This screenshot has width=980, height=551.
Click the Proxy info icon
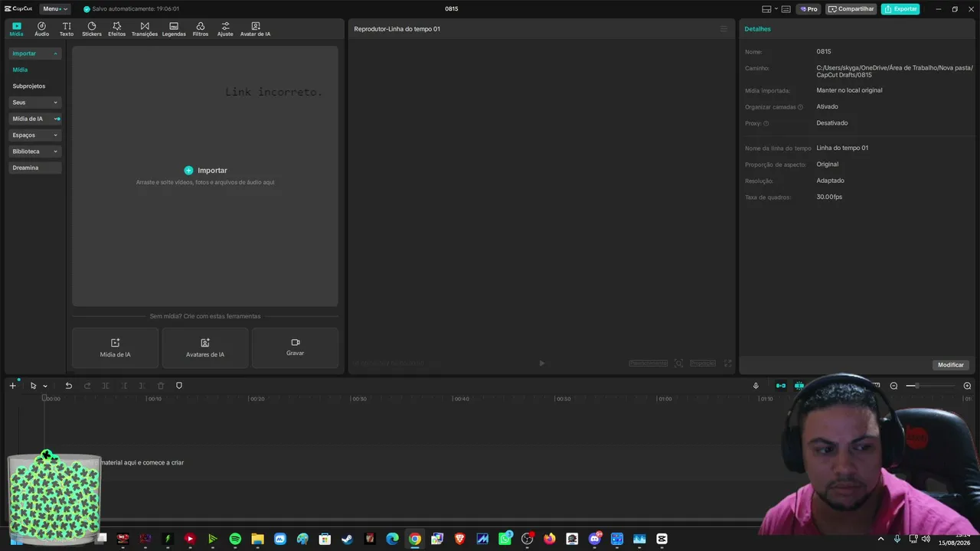coord(766,123)
